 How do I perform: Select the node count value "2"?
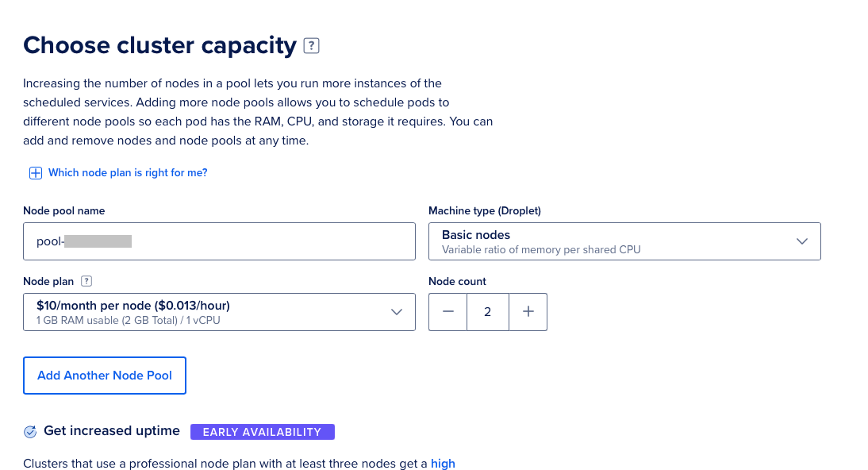tap(487, 312)
